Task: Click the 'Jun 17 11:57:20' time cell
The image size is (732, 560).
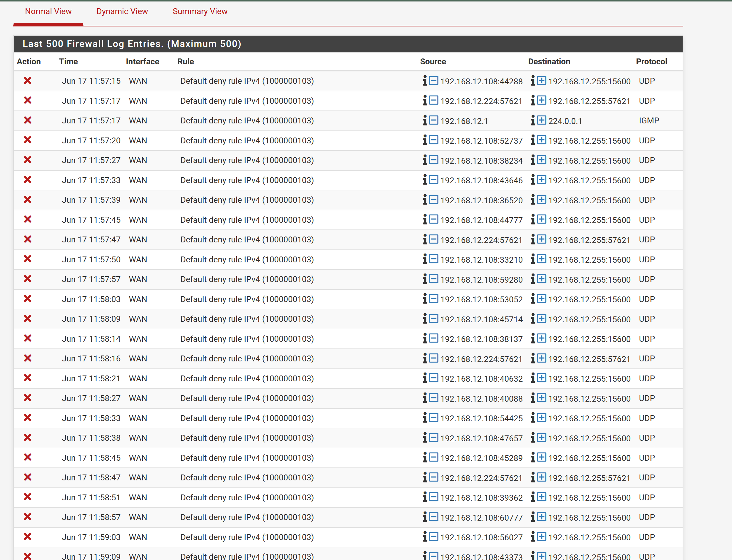Action: 91,141
